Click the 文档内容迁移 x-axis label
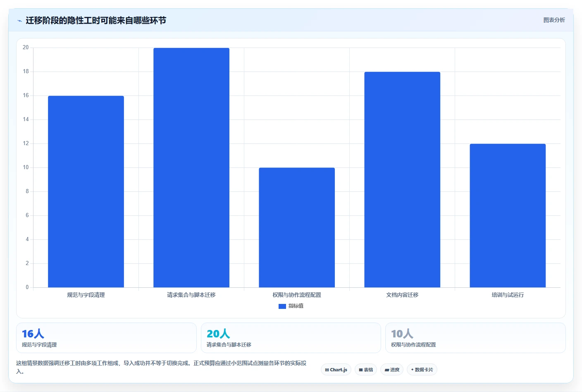 pos(402,295)
